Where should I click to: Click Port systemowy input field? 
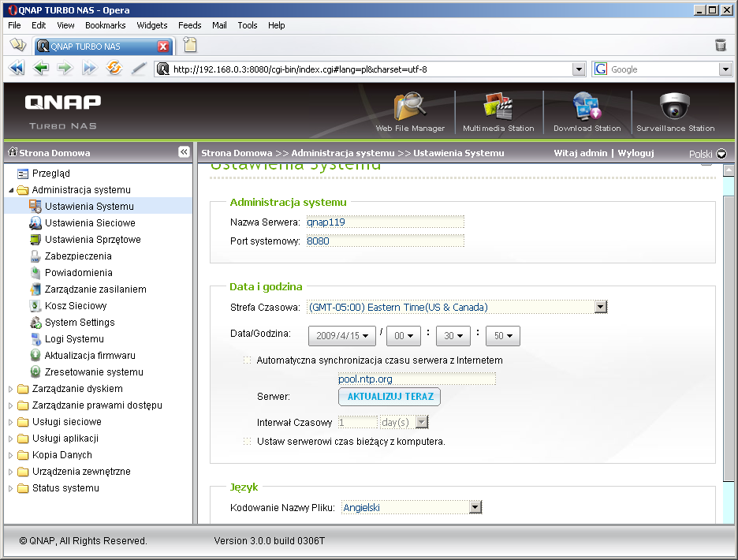click(x=385, y=241)
